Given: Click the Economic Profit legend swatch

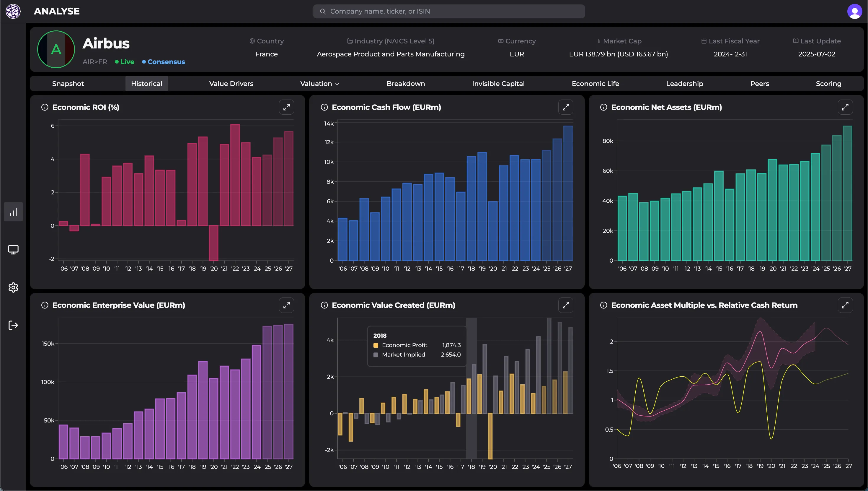Looking at the screenshot, I should coord(376,345).
